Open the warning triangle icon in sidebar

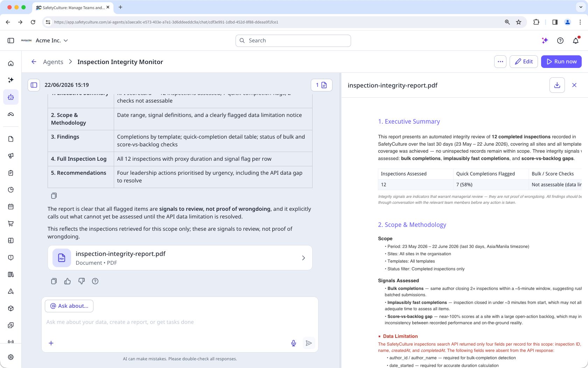(x=11, y=291)
